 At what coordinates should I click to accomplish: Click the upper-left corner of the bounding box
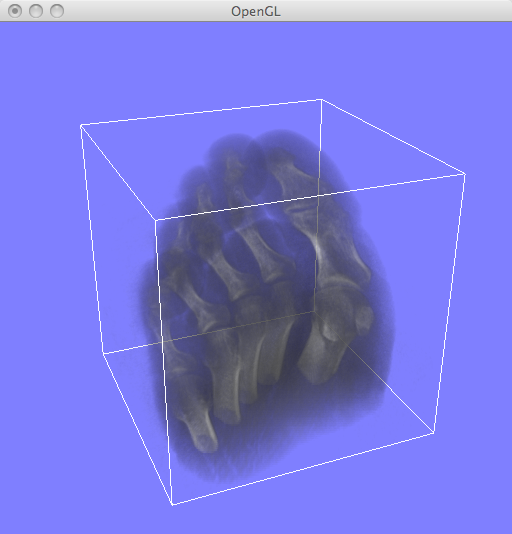(x=81, y=126)
